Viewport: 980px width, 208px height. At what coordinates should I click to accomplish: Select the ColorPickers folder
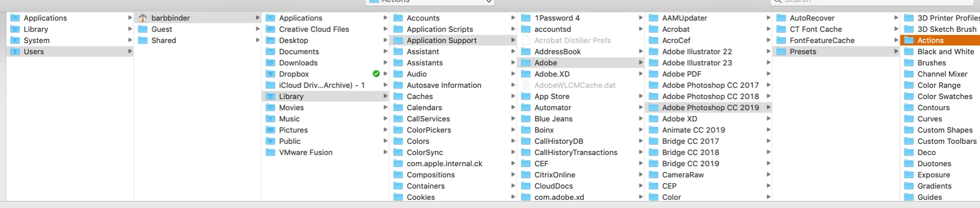click(x=453, y=130)
